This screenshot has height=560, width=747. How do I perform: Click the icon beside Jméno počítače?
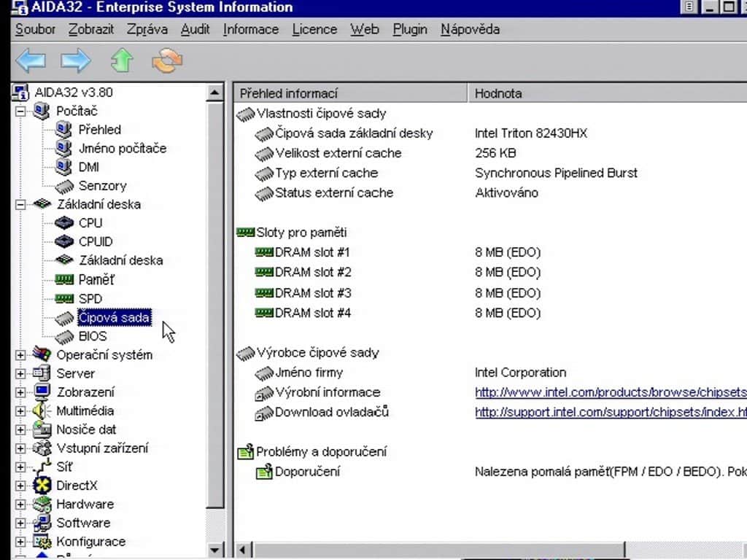[63, 148]
